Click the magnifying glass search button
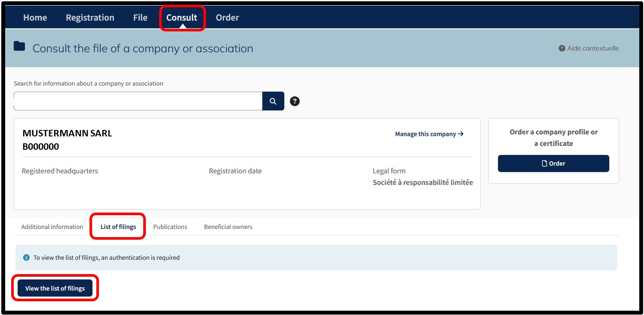Image resolution: width=644 pixels, height=315 pixels. pos(273,101)
